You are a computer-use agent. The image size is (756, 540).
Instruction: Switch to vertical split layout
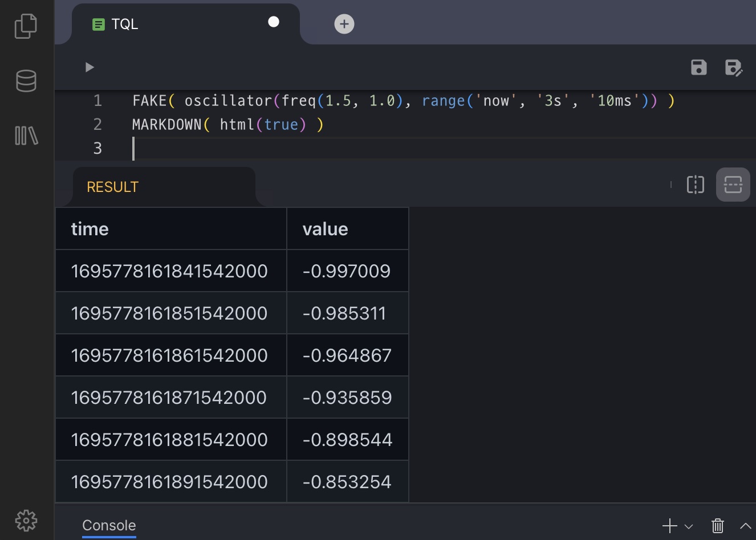pyautogui.click(x=696, y=185)
